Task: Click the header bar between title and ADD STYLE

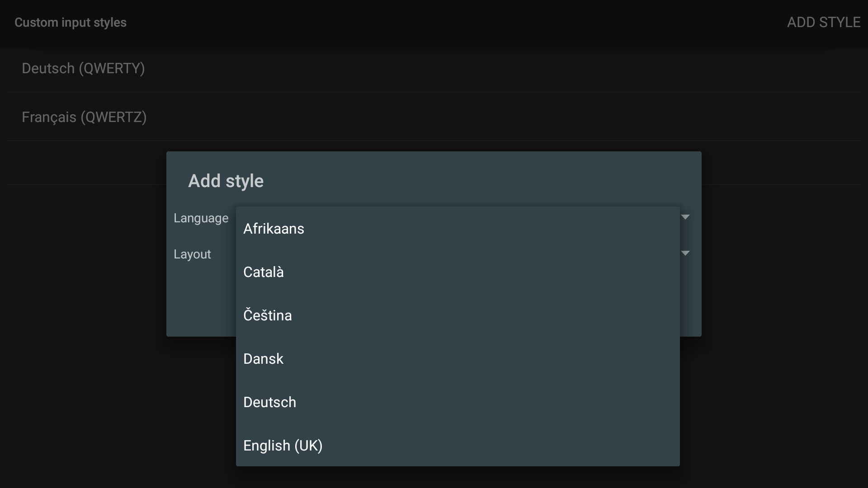Action: click(x=452, y=23)
